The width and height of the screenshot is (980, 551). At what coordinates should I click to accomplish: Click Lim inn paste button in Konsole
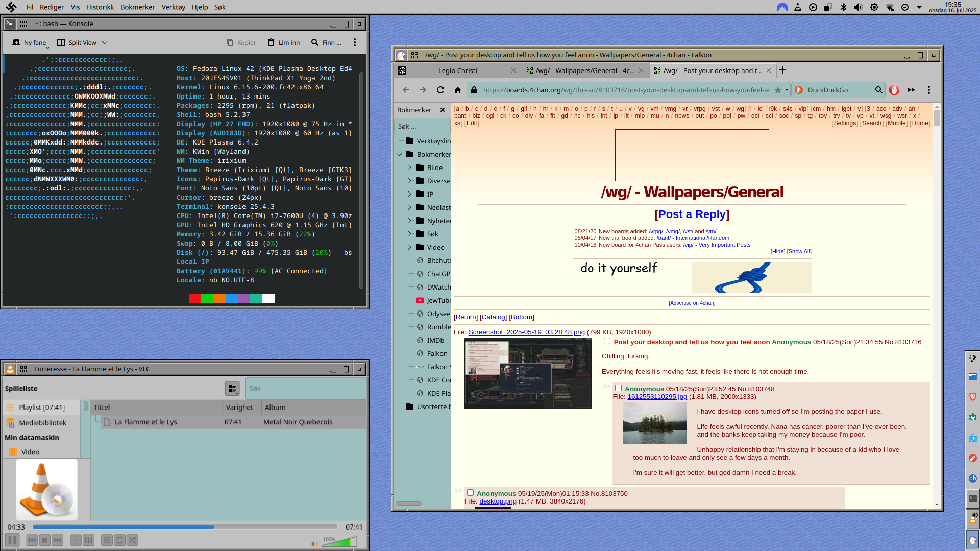tap(284, 43)
